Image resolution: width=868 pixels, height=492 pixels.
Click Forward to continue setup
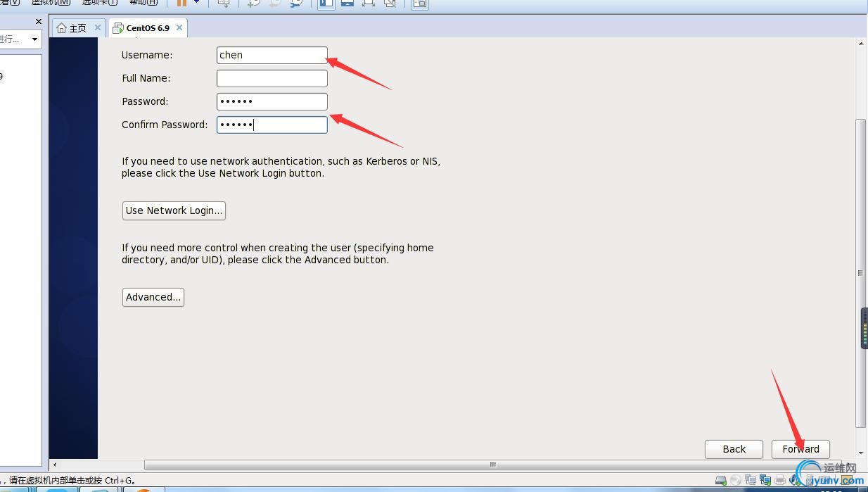tap(800, 449)
